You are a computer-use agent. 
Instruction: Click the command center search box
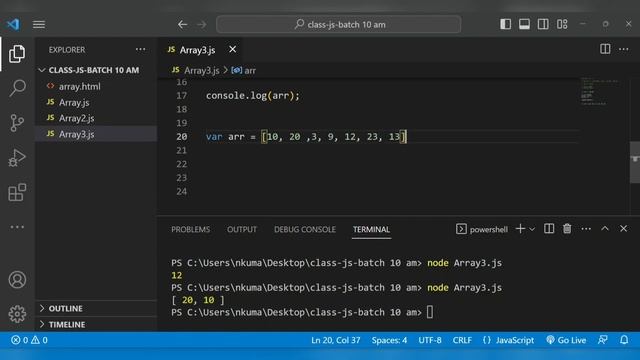pyautogui.click(x=339, y=24)
